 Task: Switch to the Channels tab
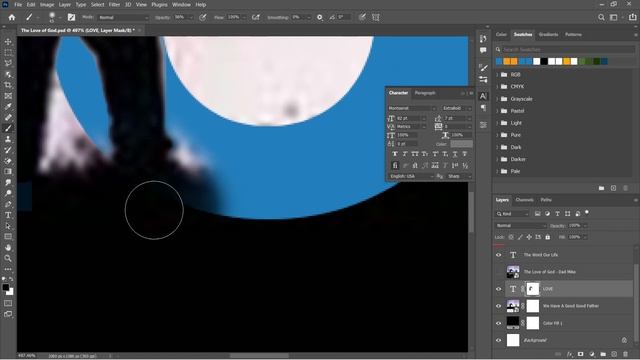pos(524,200)
